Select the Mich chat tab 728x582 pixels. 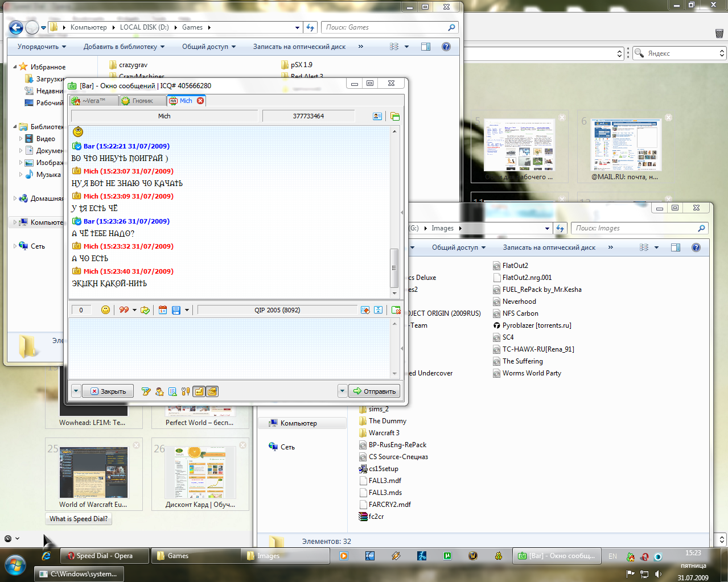pos(186,101)
